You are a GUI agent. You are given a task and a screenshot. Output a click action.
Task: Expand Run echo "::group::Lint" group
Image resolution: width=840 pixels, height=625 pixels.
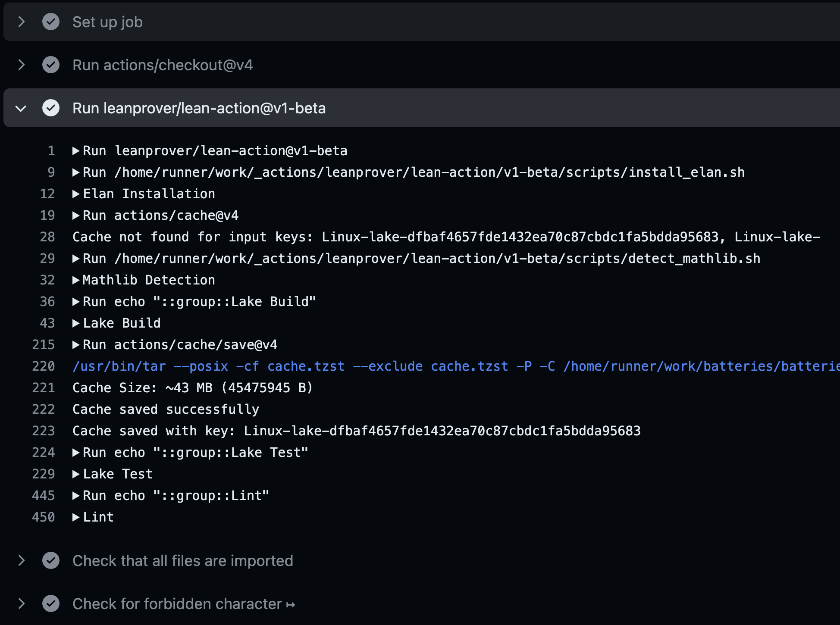point(76,496)
